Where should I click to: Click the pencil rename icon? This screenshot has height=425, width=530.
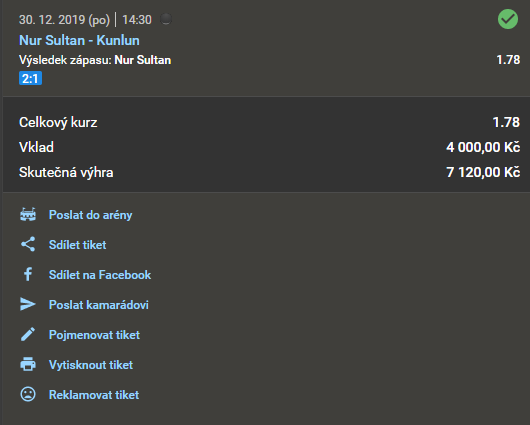click(x=28, y=334)
